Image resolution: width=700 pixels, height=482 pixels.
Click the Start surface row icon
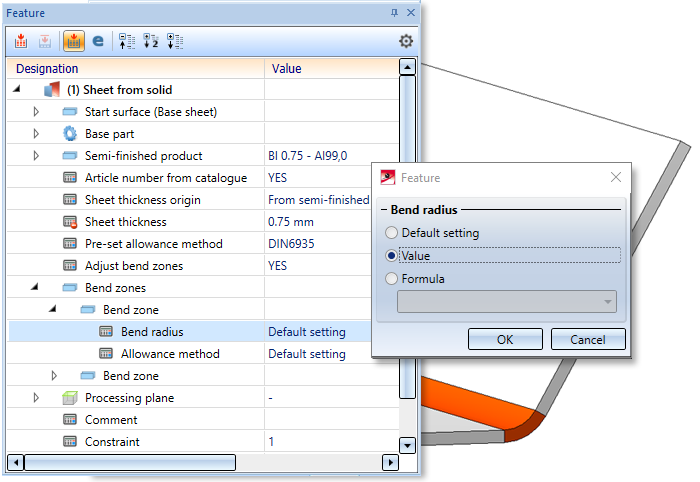[70, 112]
